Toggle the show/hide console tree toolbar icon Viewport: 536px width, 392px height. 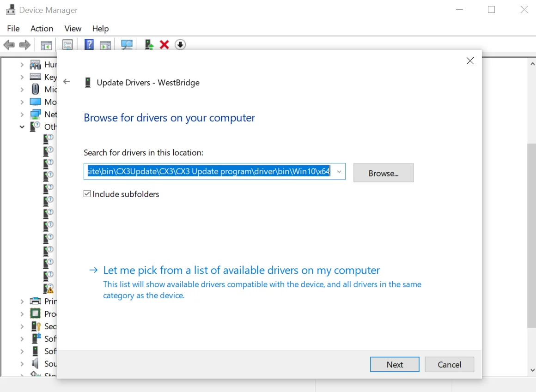click(46, 45)
